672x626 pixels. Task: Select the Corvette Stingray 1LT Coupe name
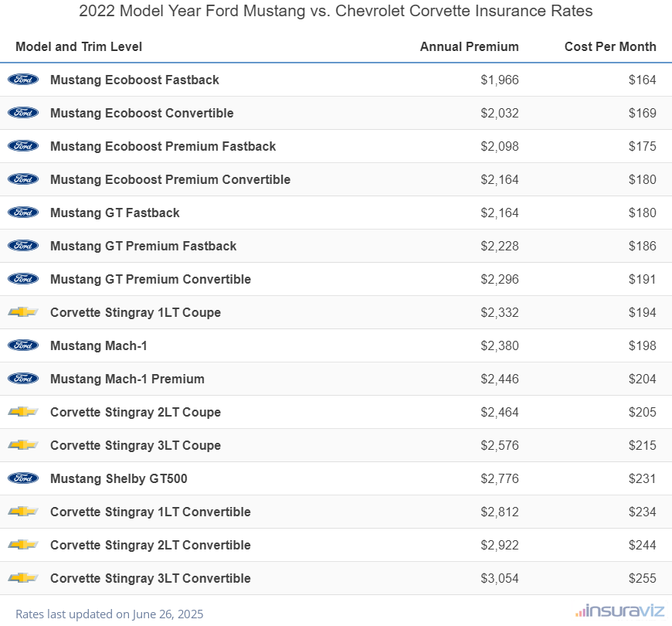point(135,312)
